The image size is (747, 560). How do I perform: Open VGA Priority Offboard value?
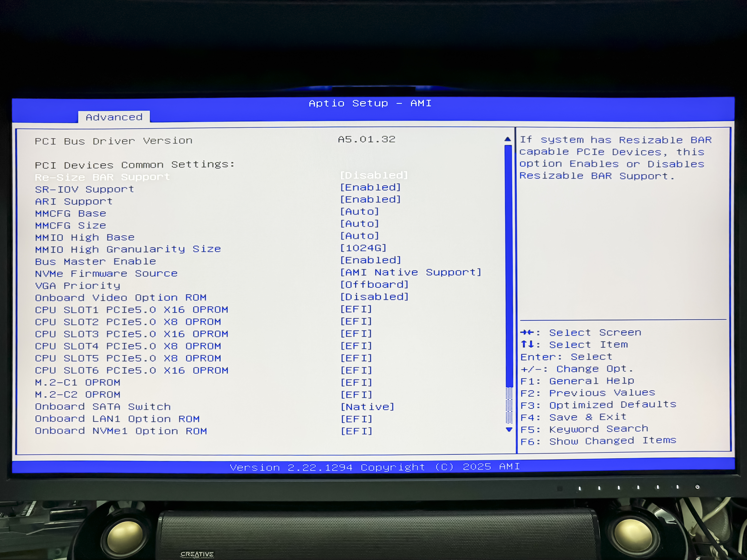374,285
